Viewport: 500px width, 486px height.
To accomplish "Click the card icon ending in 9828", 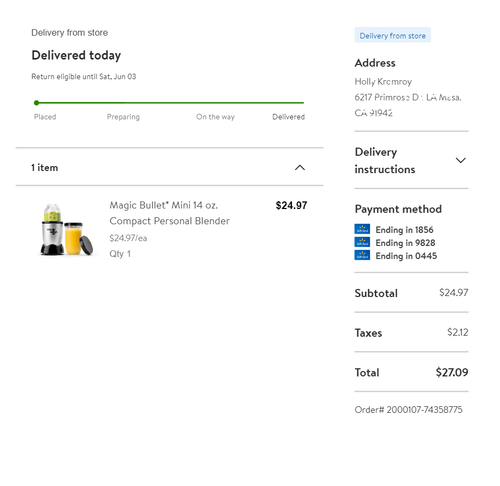I will (362, 242).
